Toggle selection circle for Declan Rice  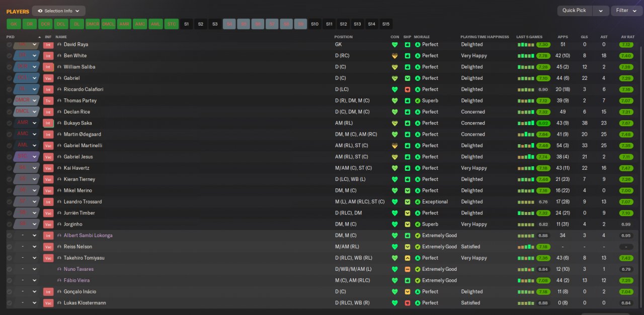pos(9,112)
